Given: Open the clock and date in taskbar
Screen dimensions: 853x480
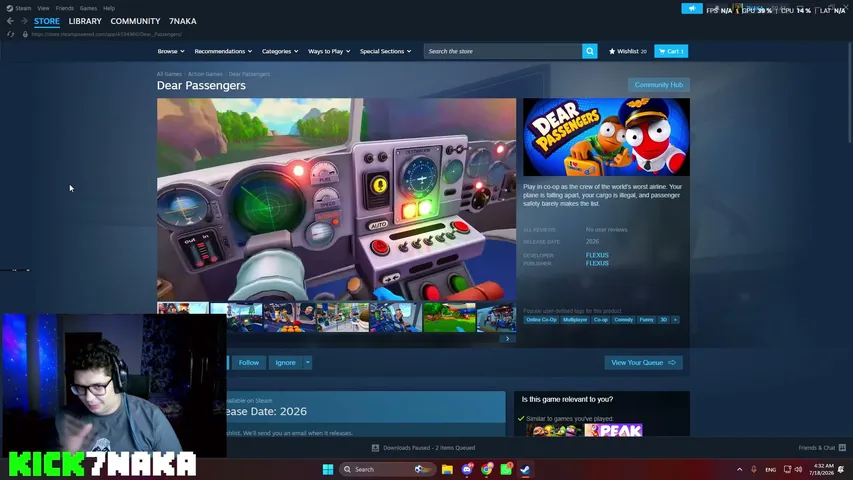Looking at the screenshot, I should (x=821, y=469).
